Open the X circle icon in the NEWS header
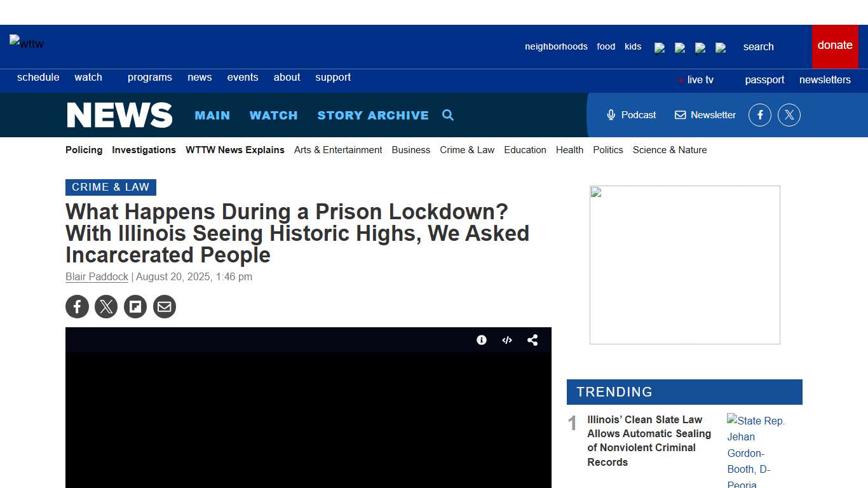Image resolution: width=868 pixels, height=488 pixels. pyautogui.click(x=789, y=115)
